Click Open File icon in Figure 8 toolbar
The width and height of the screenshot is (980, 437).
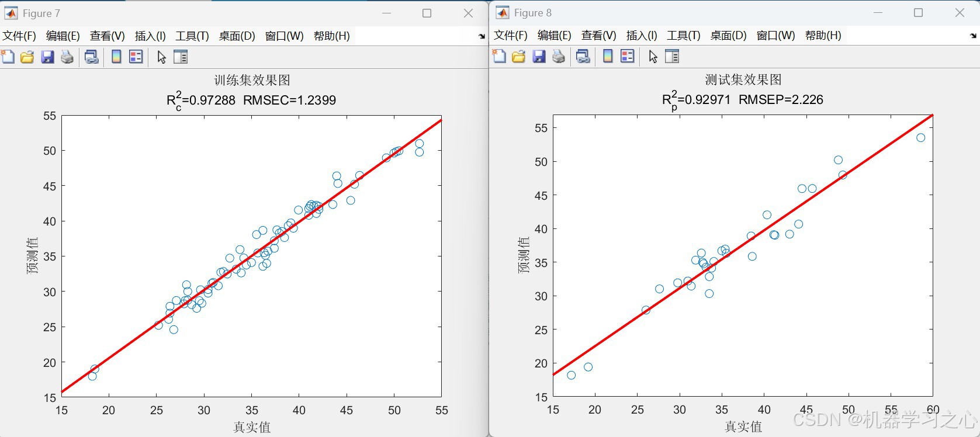tap(519, 56)
